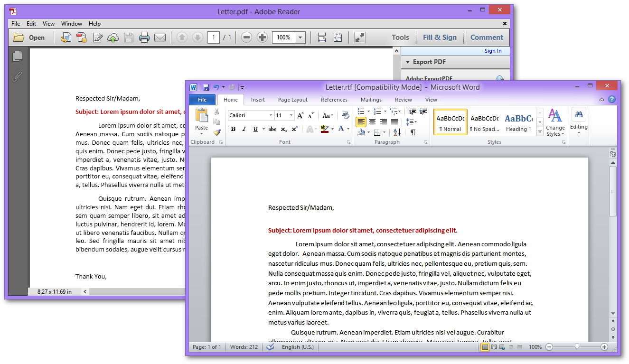Viewport: 629px width, 364px height.
Task: Click Increase Indent in Word
Action: tap(423, 112)
